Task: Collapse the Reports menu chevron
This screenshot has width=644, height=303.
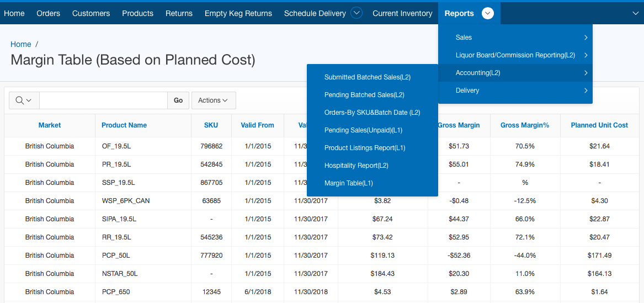Action: tap(487, 13)
